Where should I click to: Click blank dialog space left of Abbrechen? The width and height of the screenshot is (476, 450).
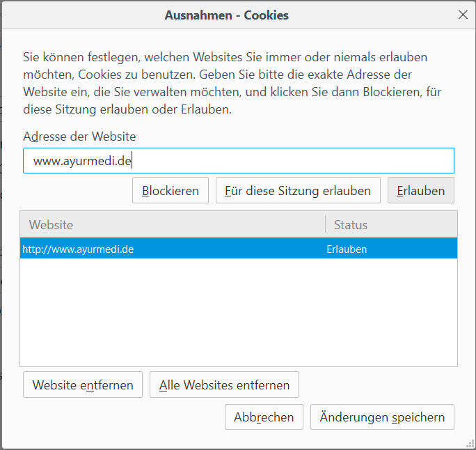[118, 417]
